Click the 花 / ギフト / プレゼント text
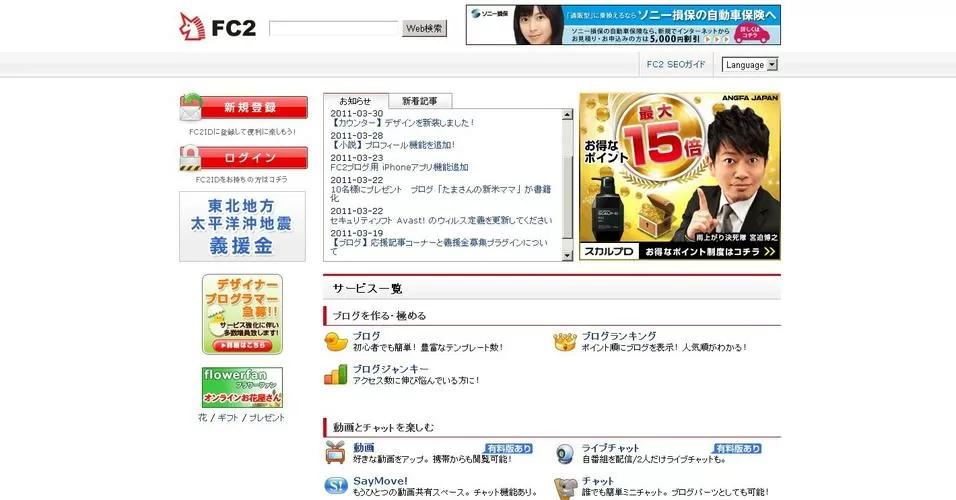This screenshot has width=956, height=500. [241, 418]
